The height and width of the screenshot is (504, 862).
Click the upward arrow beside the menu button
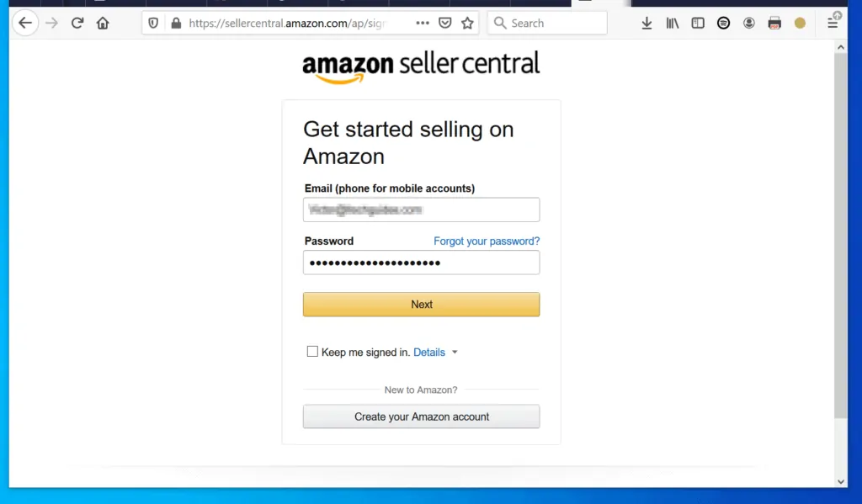click(838, 15)
